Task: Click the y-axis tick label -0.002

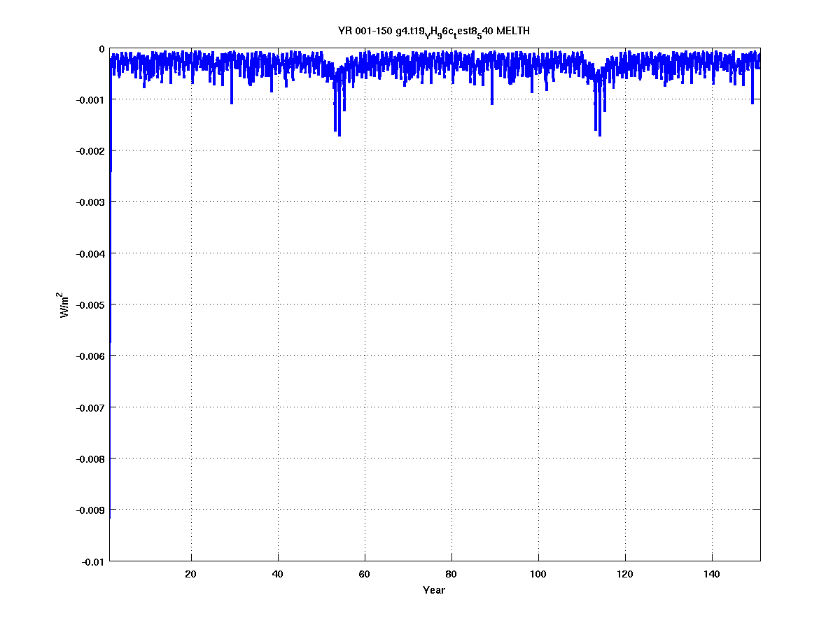Action: 90,151
